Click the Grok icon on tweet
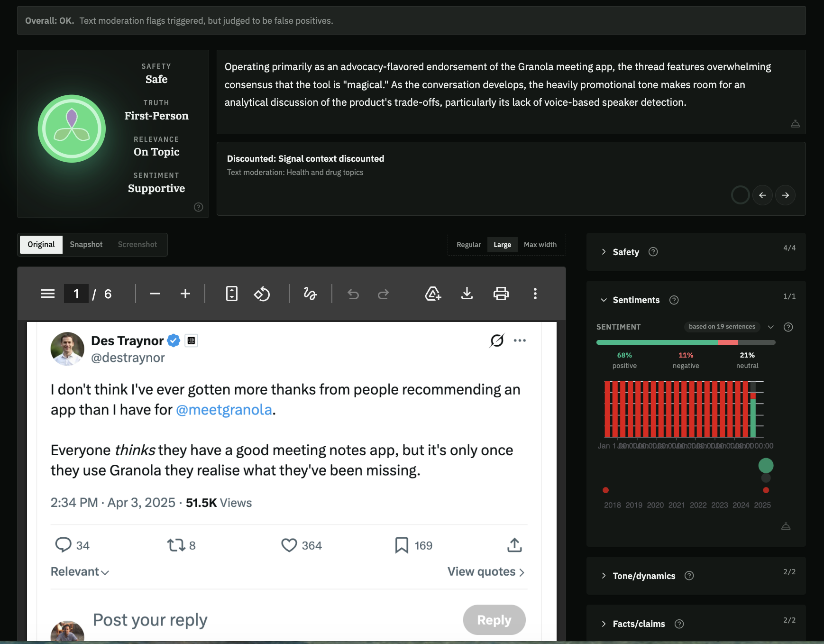This screenshot has width=824, height=644. (497, 340)
